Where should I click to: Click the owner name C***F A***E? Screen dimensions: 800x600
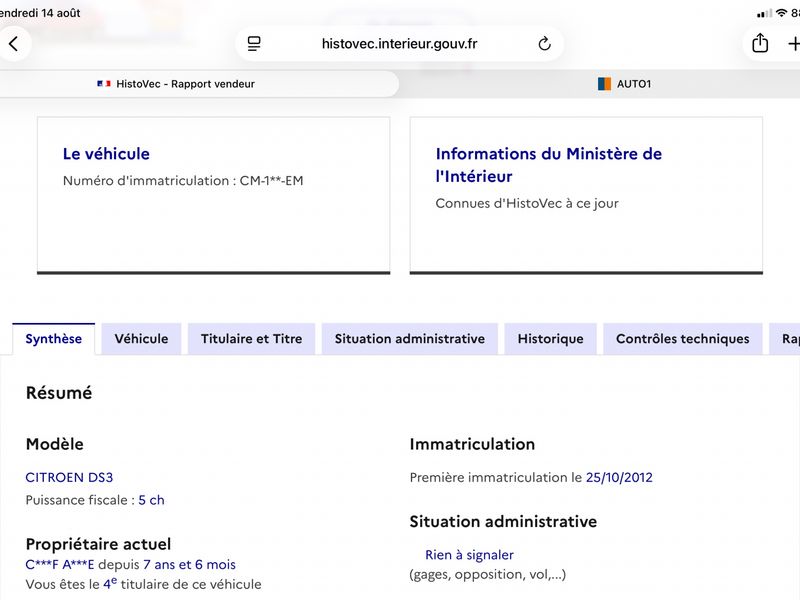point(60,565)
